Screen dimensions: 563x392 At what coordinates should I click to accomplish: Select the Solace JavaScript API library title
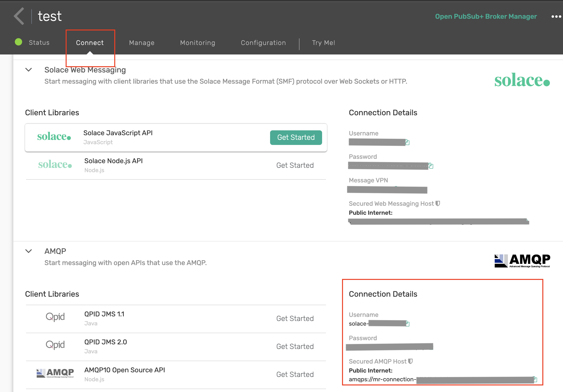point(118,133)
